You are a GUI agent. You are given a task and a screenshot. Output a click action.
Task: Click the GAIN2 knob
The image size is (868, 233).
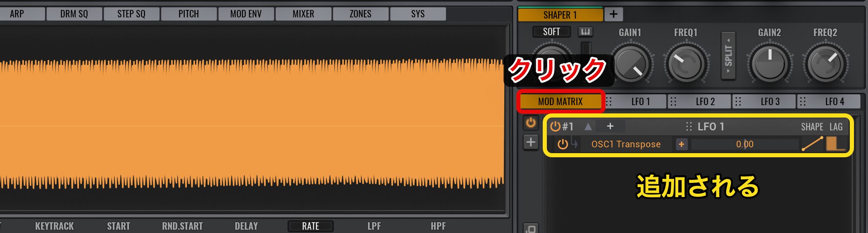[x=770, y=64]
